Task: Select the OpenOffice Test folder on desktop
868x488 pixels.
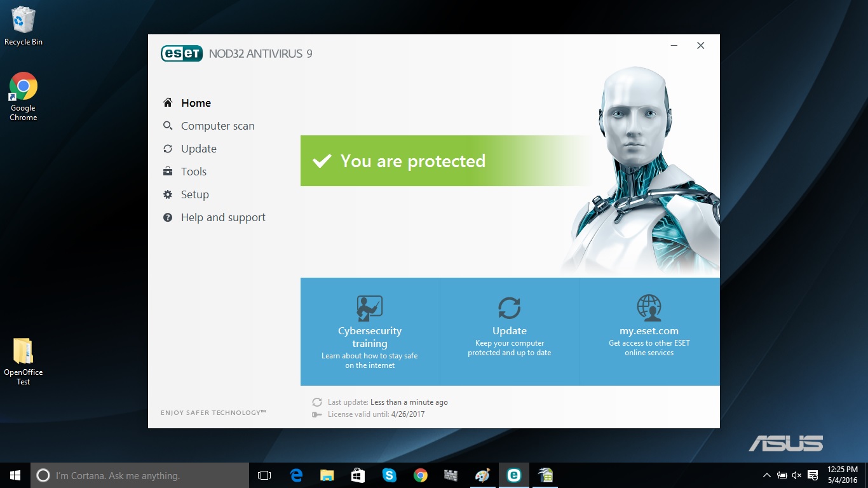Action: click(24, 362)
